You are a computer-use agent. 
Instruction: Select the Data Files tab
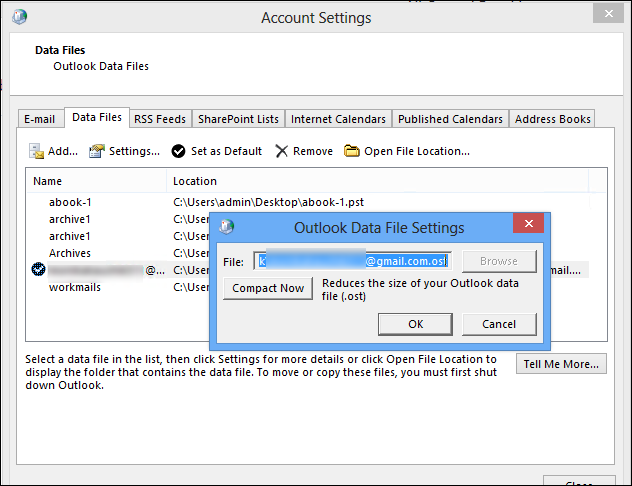click(x=97, y=117)
